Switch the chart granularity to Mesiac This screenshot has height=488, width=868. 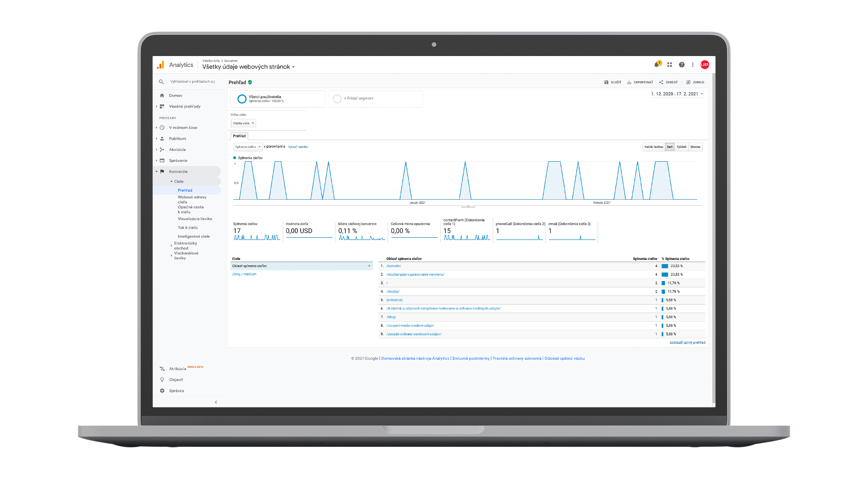[695, 147]
